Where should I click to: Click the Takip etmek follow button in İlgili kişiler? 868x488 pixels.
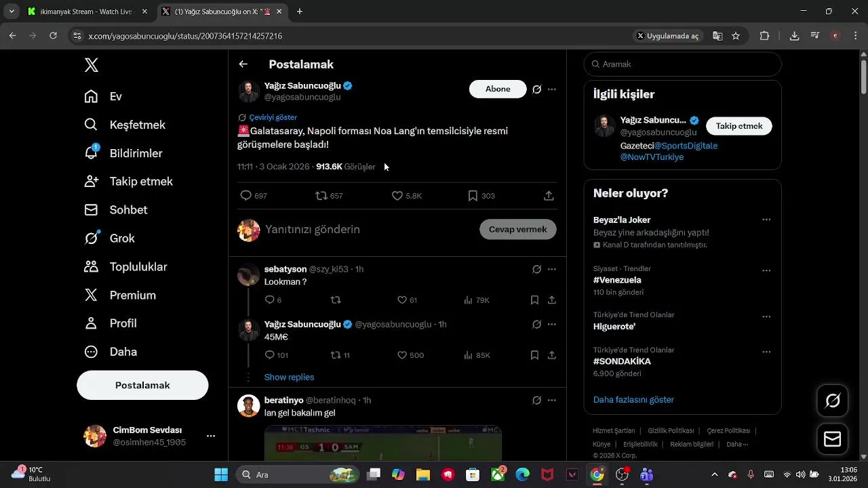(739, 126)
